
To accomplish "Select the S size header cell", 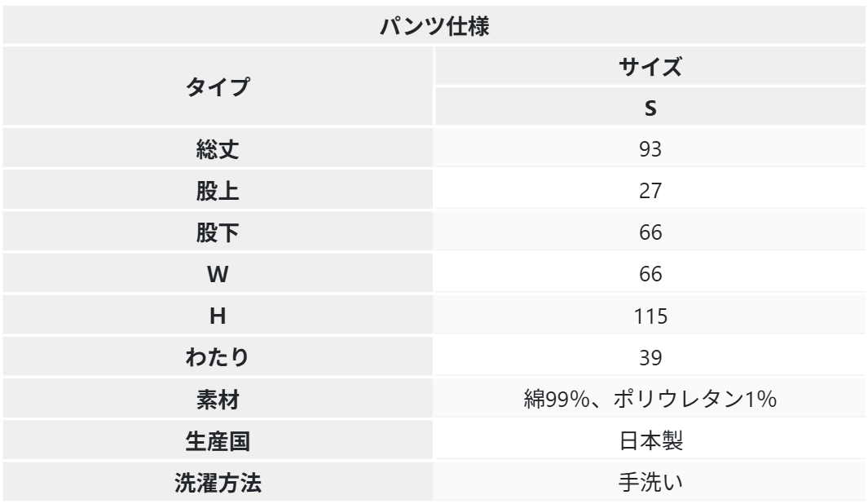I will click(x=650, y=108).
